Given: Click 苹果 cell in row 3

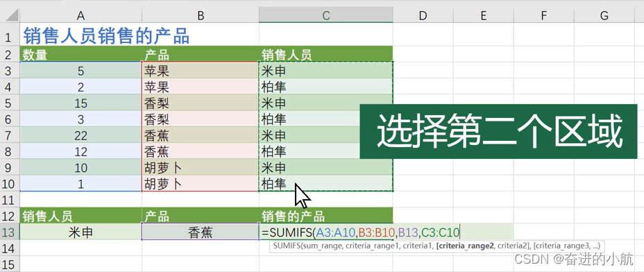Looking at the screenshot, I should [201, 71].
